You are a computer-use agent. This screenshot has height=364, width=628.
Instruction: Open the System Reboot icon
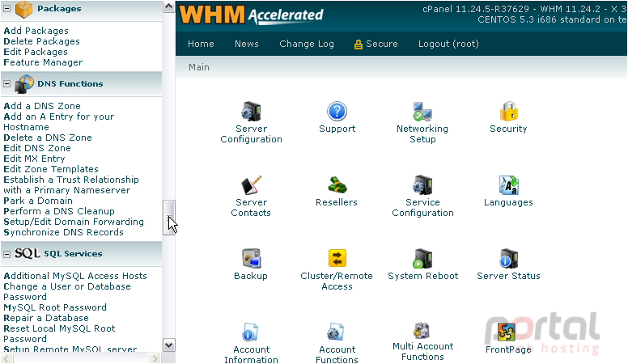pos(423,258)
